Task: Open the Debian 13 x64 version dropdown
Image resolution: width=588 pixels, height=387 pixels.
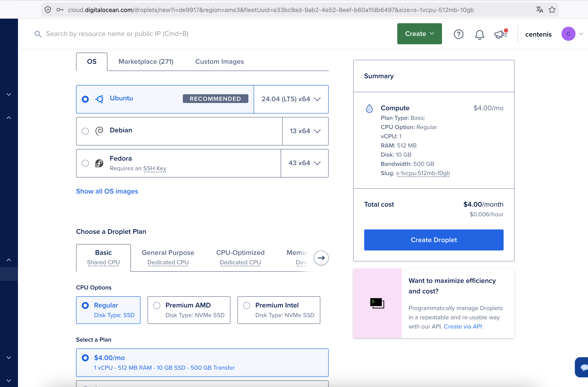Action: pyautogui.click(x=305, y=131)
